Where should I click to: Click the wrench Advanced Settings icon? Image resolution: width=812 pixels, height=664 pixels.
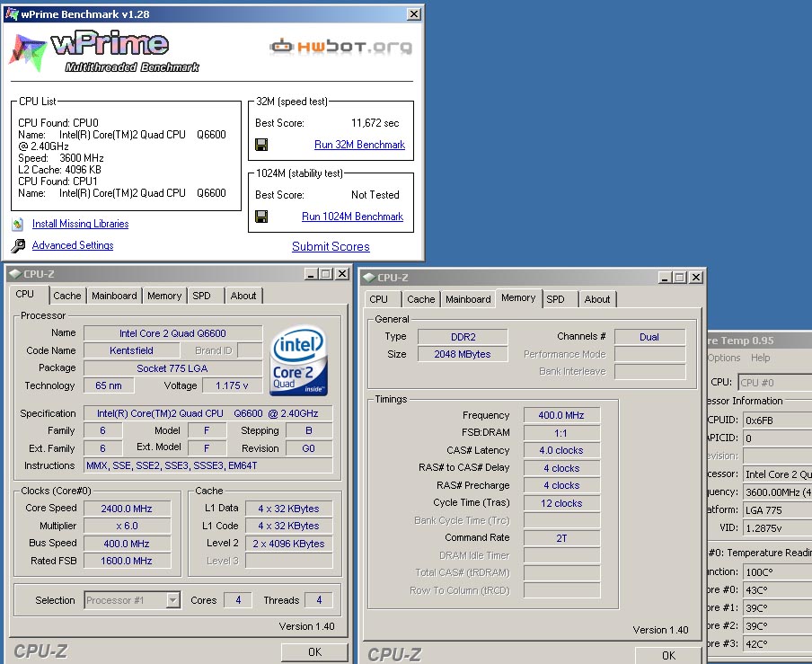18,245
